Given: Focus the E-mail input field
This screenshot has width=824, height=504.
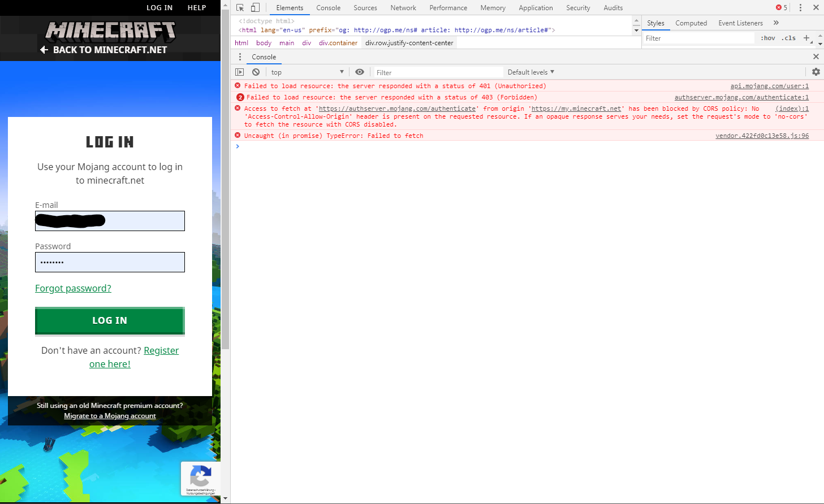Looking at the screenshot, I should (x=110, y=221).
